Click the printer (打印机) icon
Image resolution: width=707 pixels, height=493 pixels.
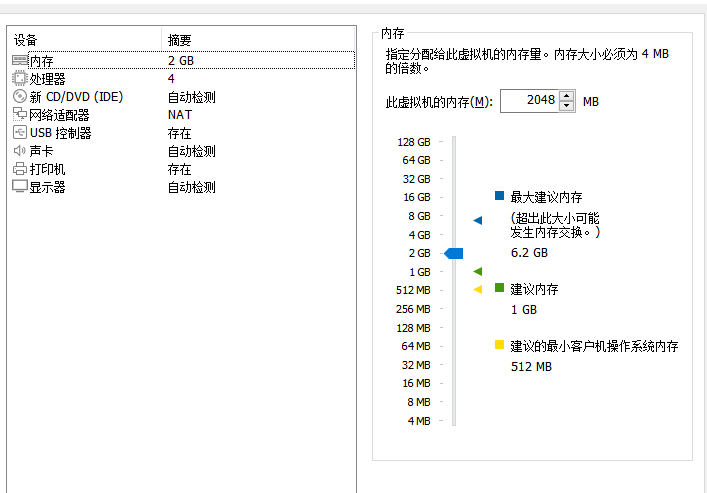[20, 169]
